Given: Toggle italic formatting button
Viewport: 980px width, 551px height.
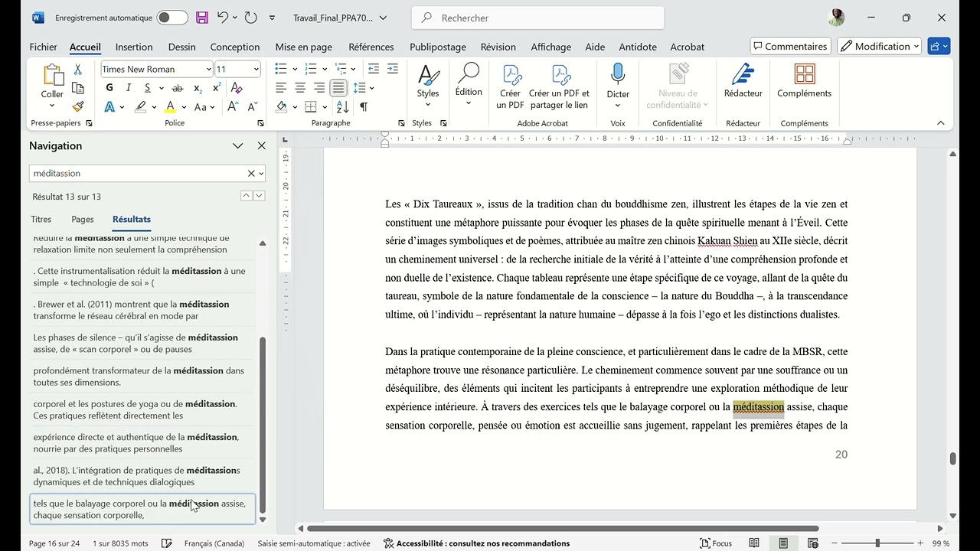Looking at the screenshot, I should pos(129,88).
